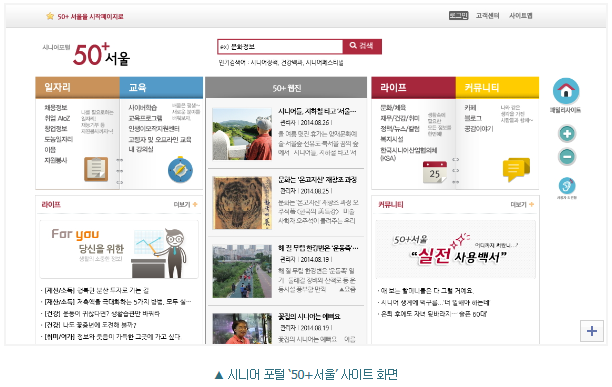This screenshot has height=387, width=612.
Task: Click 사이버학습 under 교육
Action: 143,107
